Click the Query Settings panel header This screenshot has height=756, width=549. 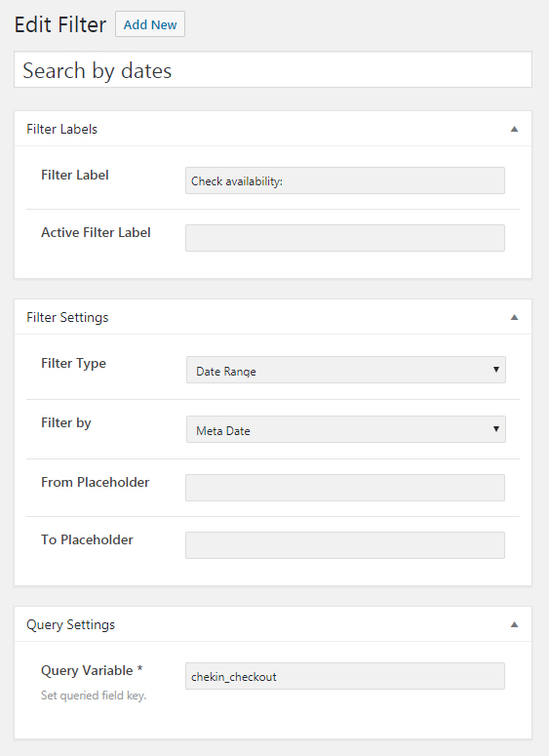click(273, 624)
